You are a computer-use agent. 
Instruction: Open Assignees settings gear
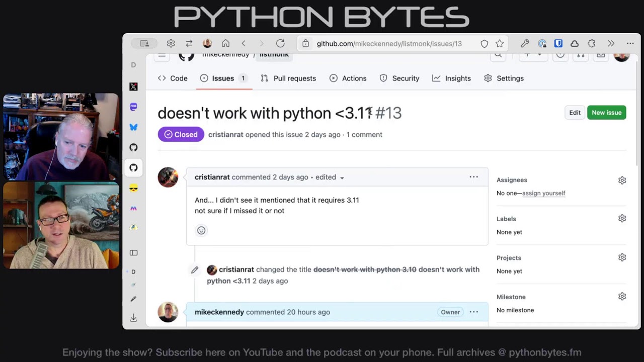pos(622,180)
